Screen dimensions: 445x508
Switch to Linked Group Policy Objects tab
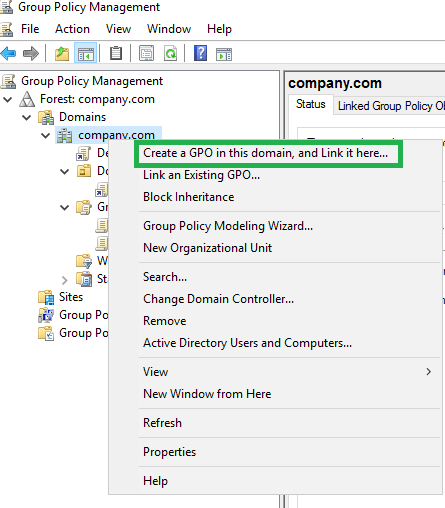tap(390, 106)
